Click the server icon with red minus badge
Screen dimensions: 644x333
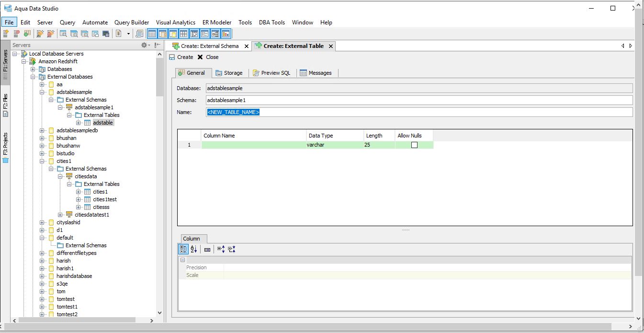[16, 34]
